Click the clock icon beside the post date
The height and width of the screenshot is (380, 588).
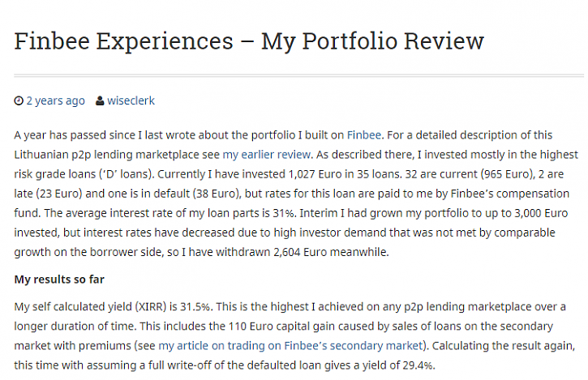(x=19, y=101)
